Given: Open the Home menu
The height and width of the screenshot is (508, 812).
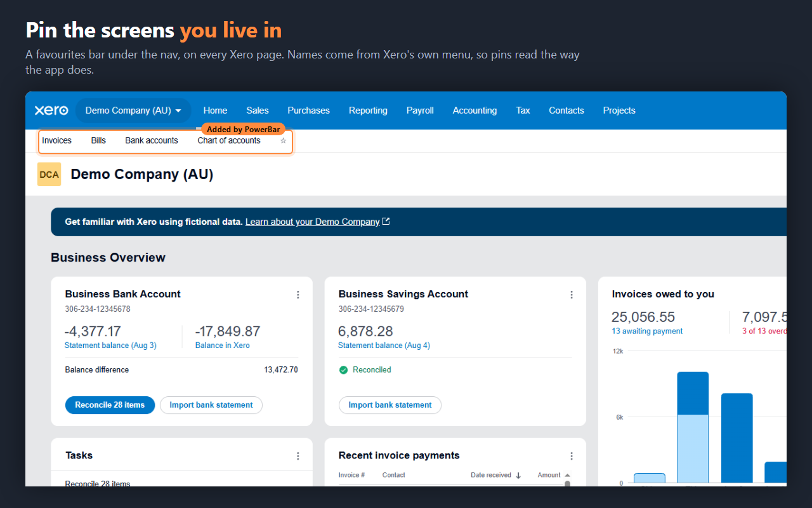Looking at the screenshot, I should point(215,110).
